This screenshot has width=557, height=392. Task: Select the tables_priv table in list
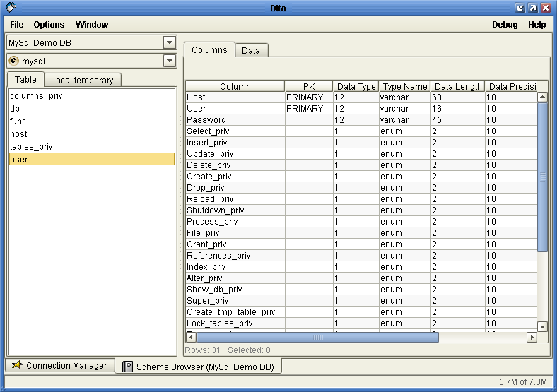31,146
